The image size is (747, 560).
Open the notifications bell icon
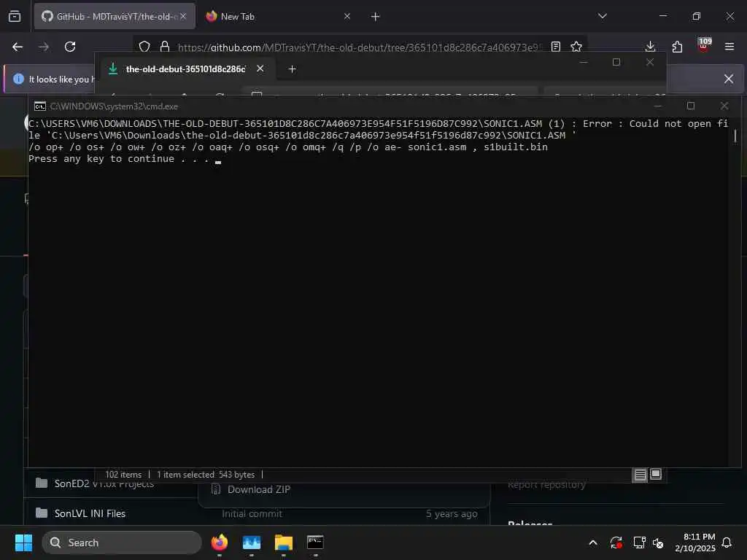point(727,542)
